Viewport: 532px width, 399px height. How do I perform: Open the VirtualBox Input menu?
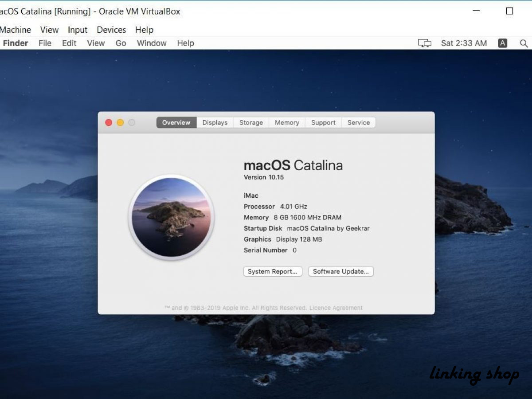point(77,29)
